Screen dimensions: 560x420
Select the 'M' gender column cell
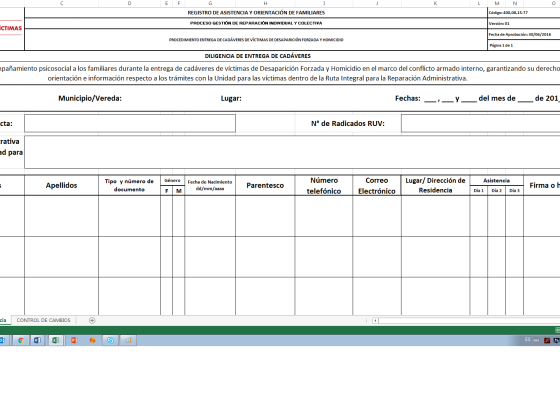[x=179, y=191]
